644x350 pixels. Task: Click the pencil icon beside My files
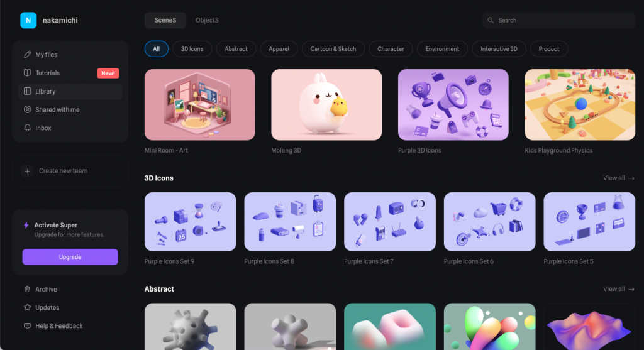27,55
